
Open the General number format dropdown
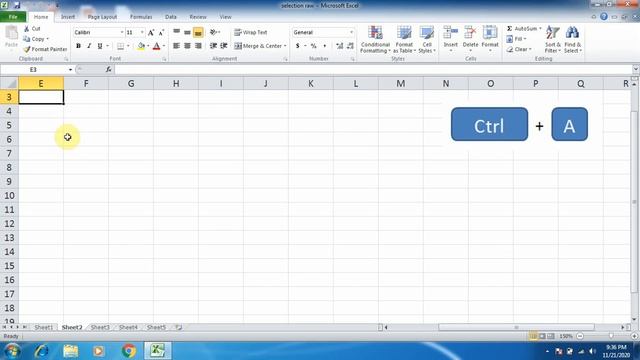tap(351, 32)
